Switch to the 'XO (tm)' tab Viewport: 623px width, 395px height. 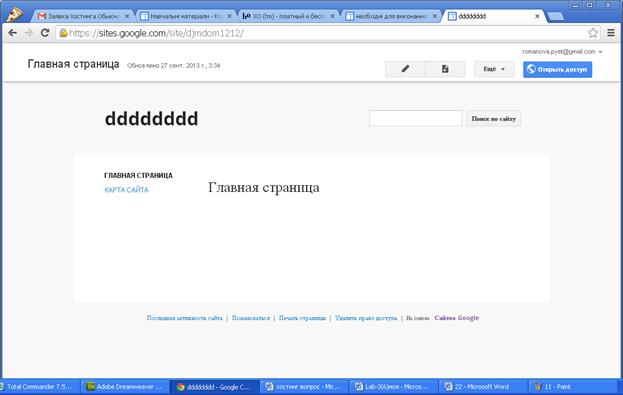(x=288, y=16)
